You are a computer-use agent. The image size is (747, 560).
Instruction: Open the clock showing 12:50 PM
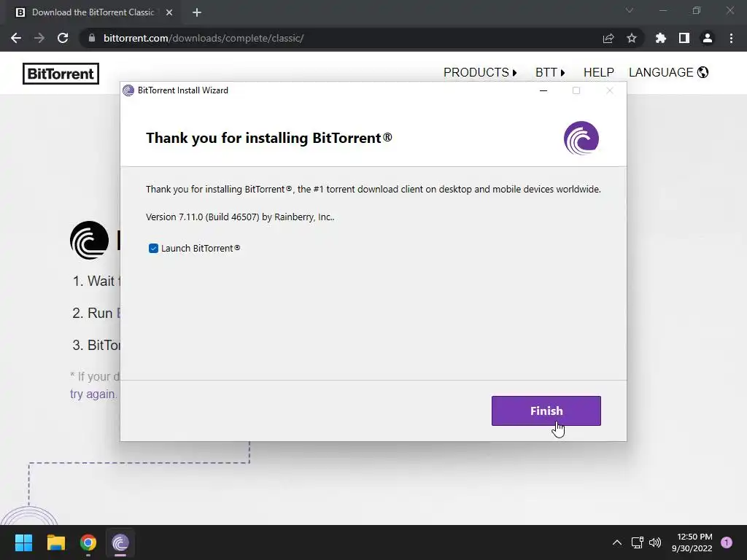[x=692, y=542]
